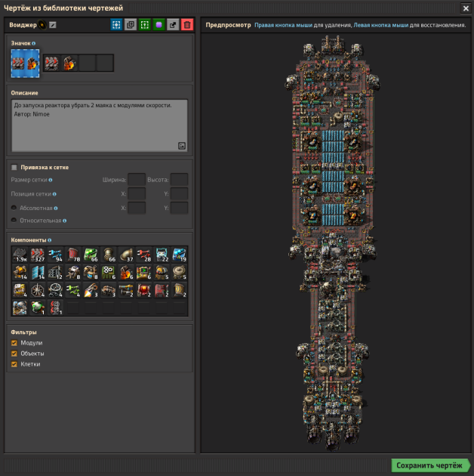This screenshot has height=476, width=474.
Task: Click green module component showing 66
Action: pos(91,255)
